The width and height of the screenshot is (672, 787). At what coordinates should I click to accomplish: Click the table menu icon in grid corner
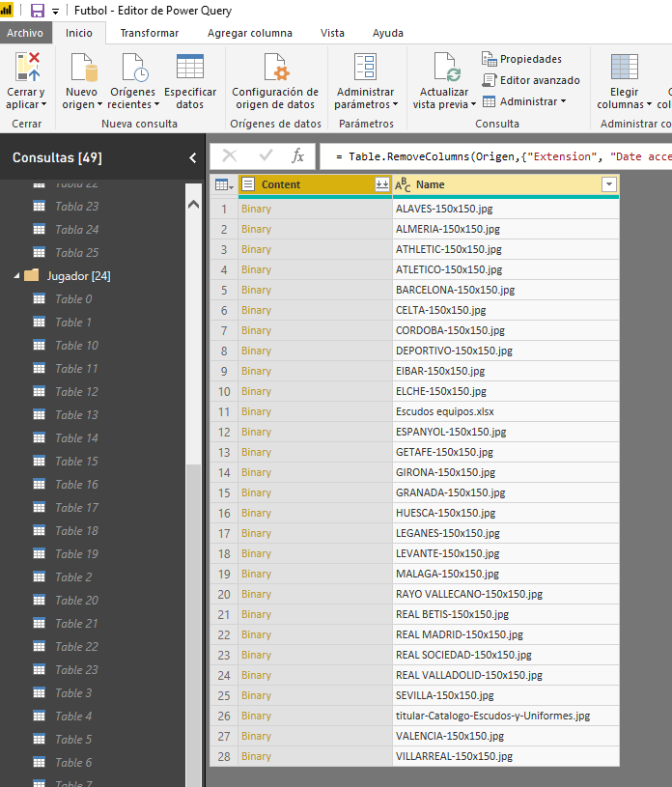tap(224, 184)
